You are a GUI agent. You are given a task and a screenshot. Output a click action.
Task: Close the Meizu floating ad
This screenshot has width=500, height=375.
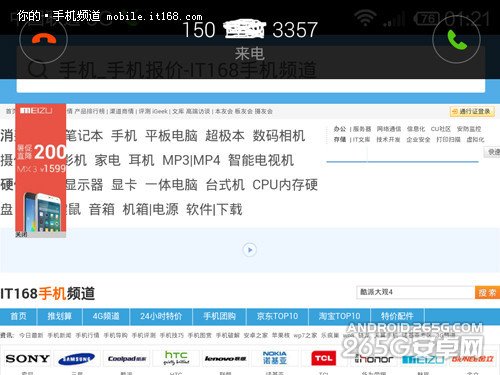(21, 235)
